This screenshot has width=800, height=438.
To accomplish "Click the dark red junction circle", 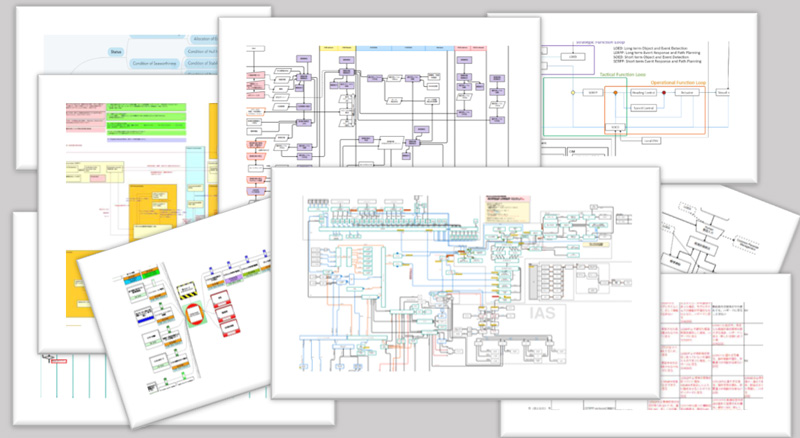I will click(x=664, y=93).
